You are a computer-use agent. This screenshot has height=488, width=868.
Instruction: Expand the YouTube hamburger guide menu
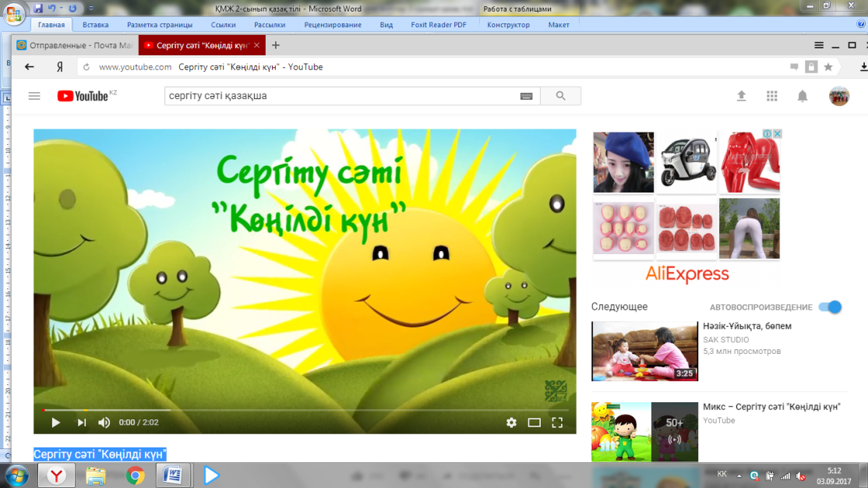(x=34, y=96)
